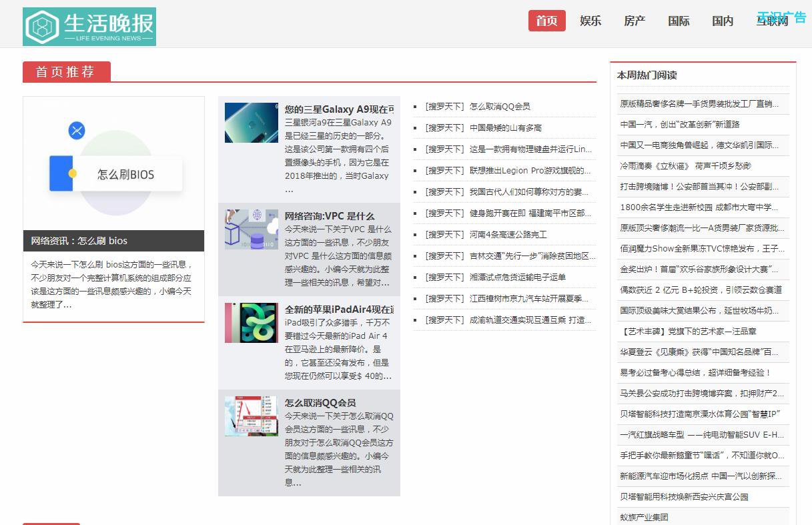Viewport: 812px width, 525px height.
Task: Open hot read 贝塔智能用科技焕新西安兴庆宫公园
Action: tap(684, 496)
